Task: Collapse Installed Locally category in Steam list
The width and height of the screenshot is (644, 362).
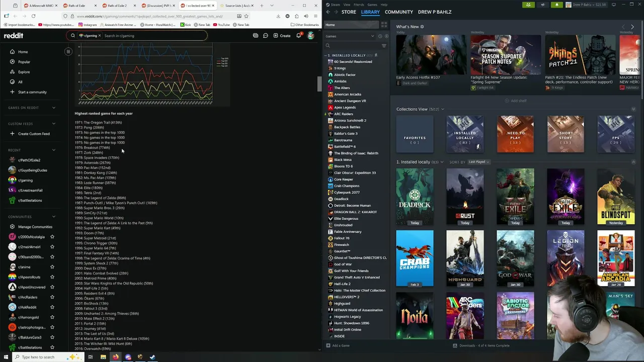Action: click(x=327, y=55)
